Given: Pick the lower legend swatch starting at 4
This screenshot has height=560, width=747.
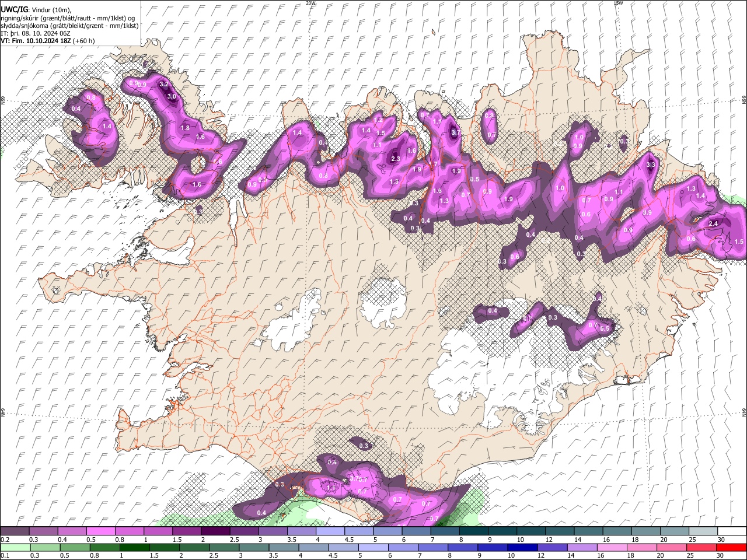Looking at the screenshot, I should click(315, 547).
